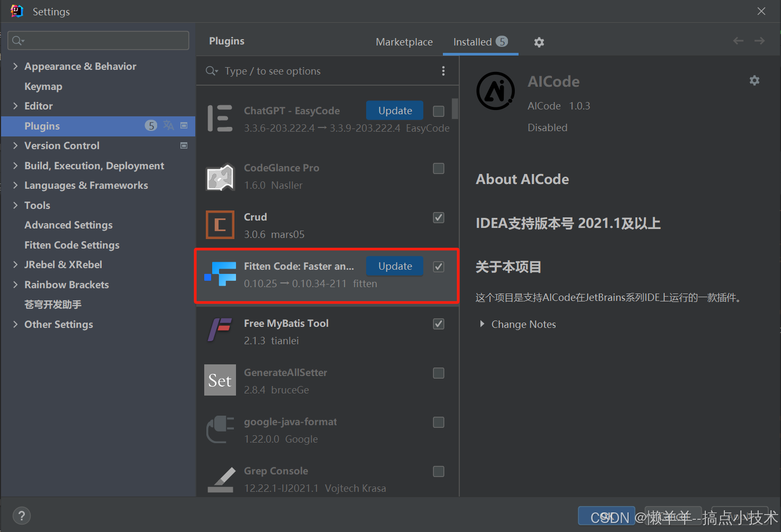Navigate forward with the right arrow
Viewport: 781px width, 532px height.
point(759,41)
